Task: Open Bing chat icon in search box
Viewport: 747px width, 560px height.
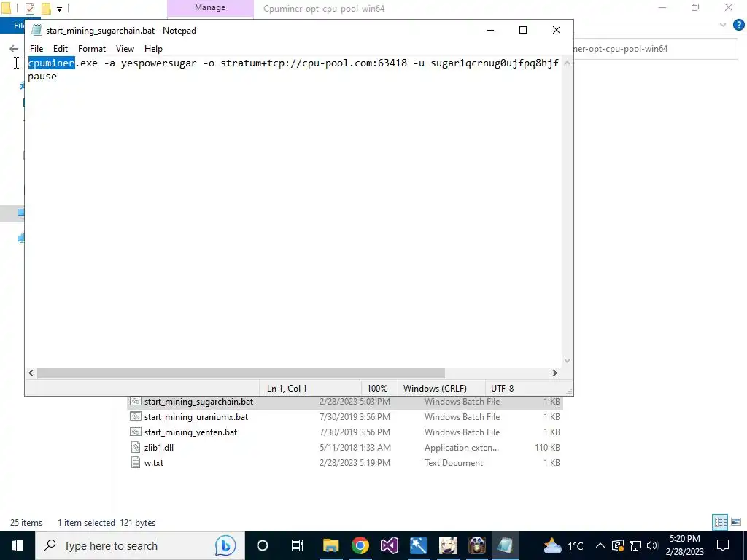Action: pos(225,545)
